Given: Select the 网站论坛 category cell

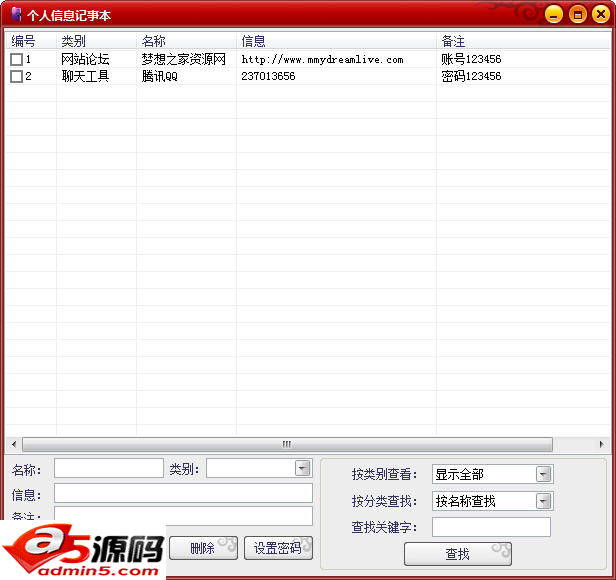Looking at the screenshot, I should [x=85, y=59].
